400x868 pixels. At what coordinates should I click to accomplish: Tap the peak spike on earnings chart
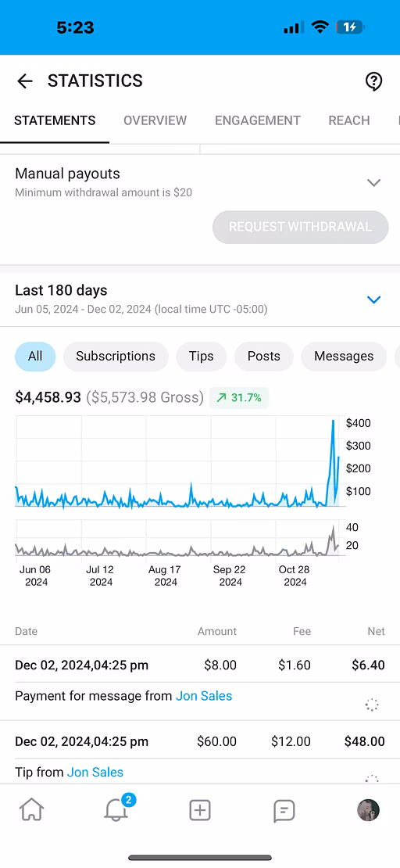point(333,423)
